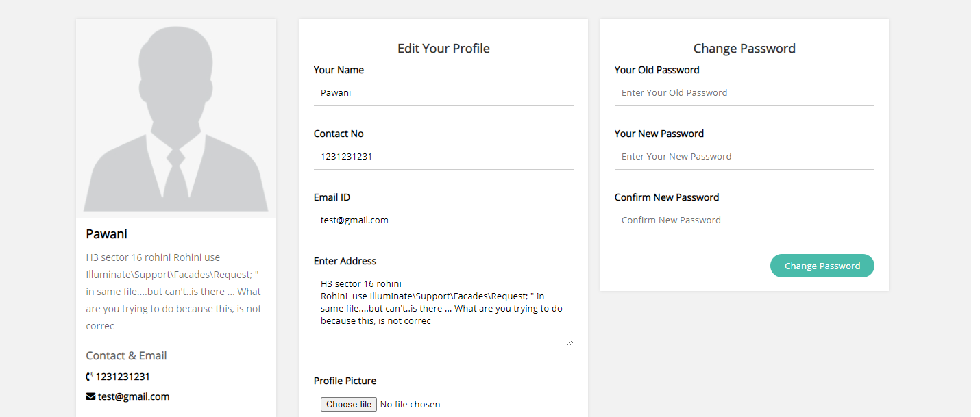The image size is (980, 417).
Task: Click the profile avatar silhouette image
Action: click(176, 119)
